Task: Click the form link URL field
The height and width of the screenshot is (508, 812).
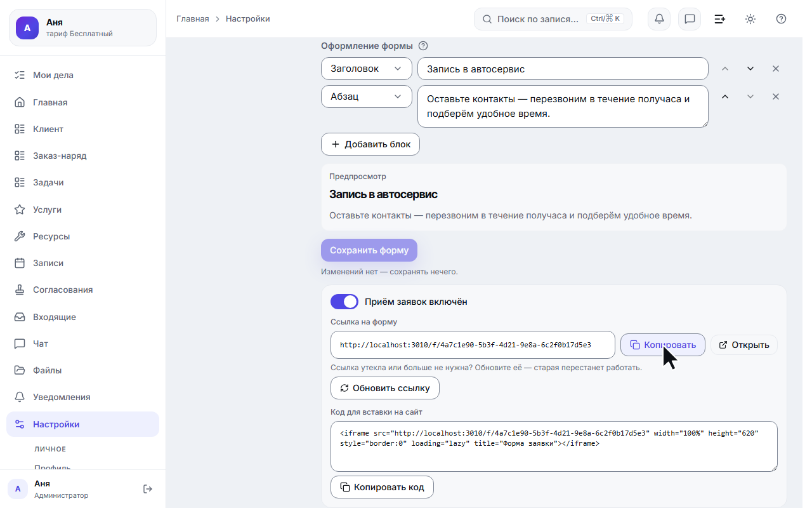Action: click(473, 345)
